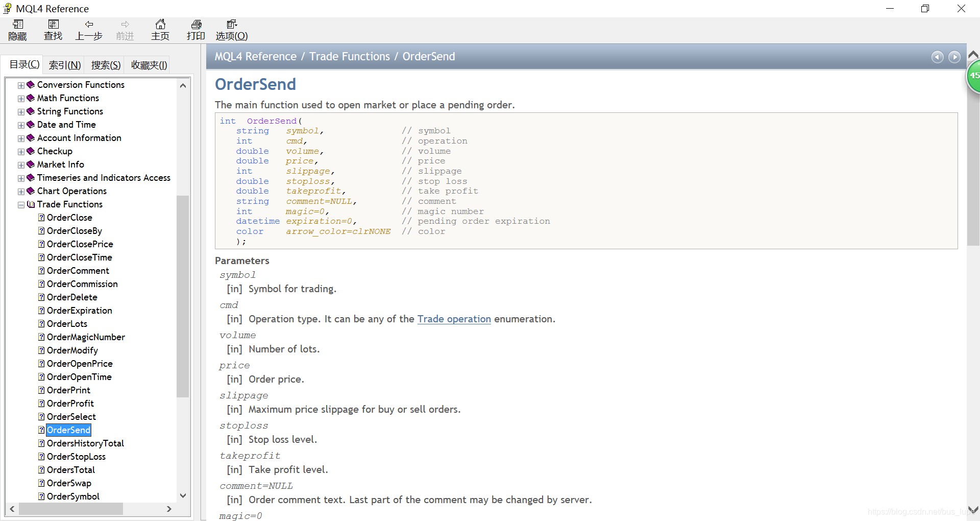Click the String Functions book icon
Viewport: 980px width, 521px height.
point(31,111)
